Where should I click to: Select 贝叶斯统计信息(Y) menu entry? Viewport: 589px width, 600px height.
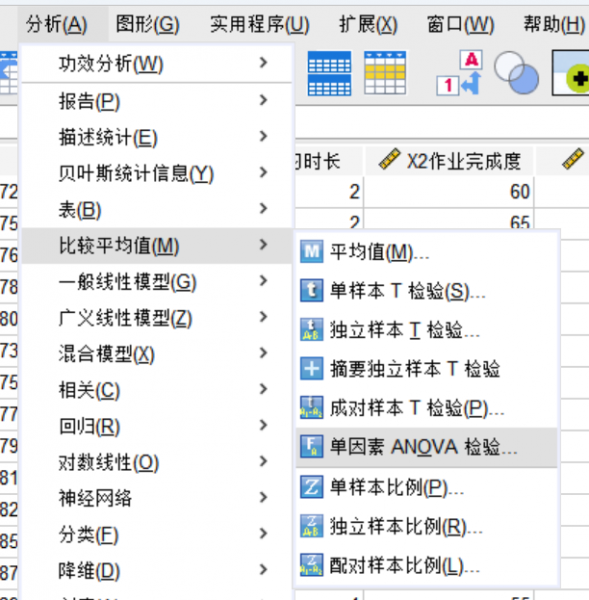[157, 173]
